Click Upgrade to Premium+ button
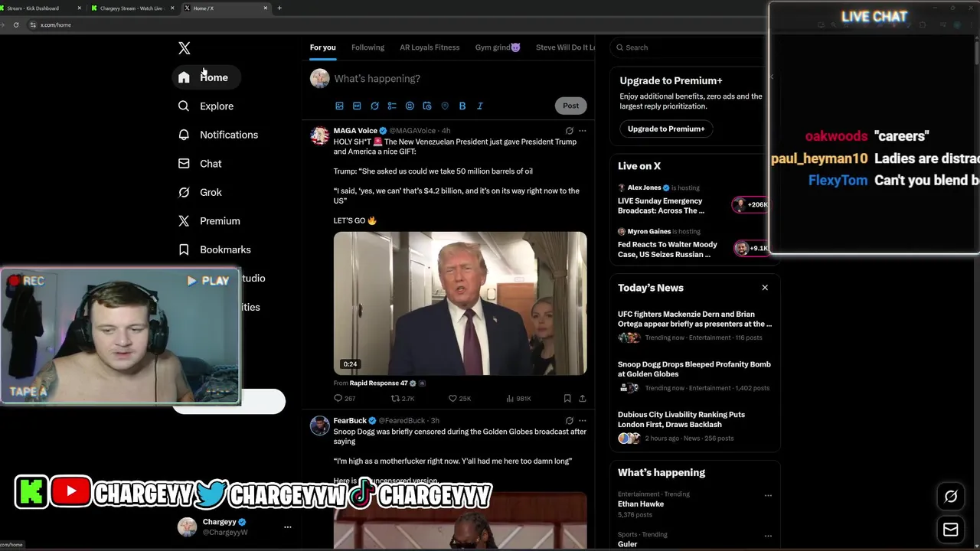 pyautogui.click(x=666, y=129)
